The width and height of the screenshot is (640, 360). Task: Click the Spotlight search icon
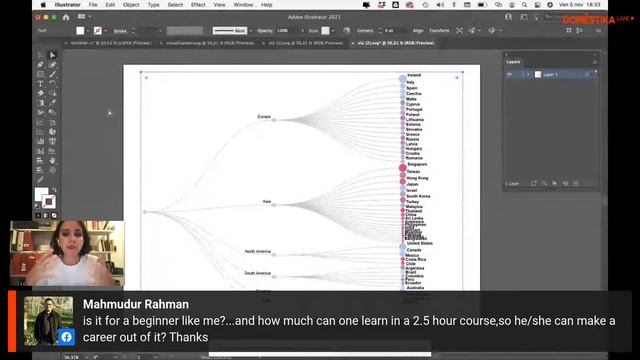coord(524,5)
